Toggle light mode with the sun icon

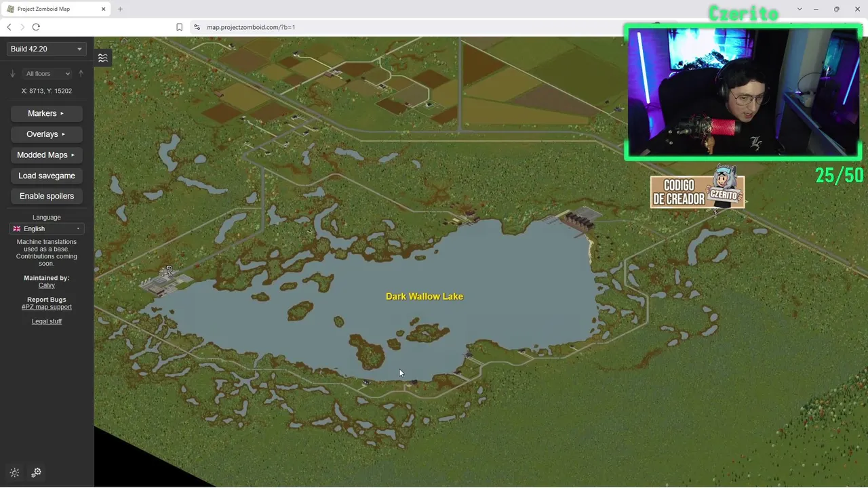[15, 472]
